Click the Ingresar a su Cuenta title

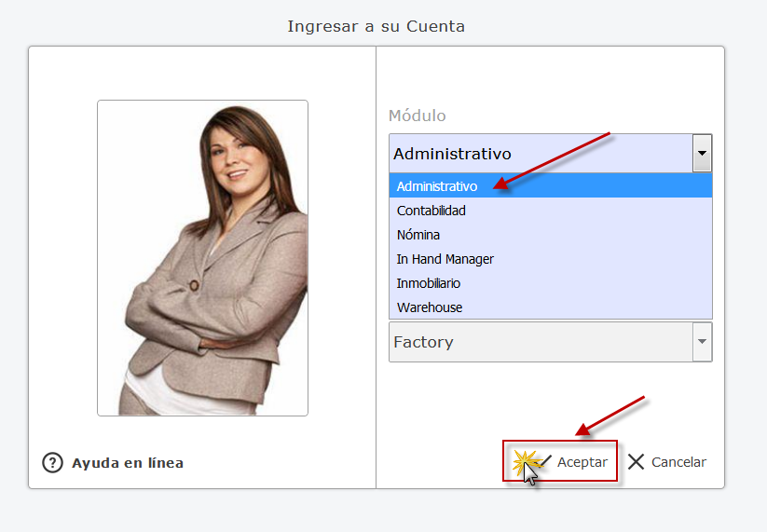point(377,26)
